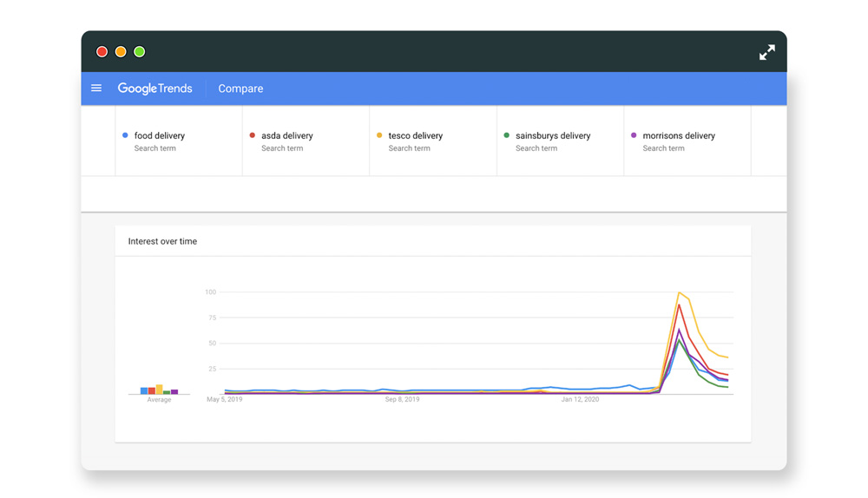Click the Interest over time heading

pyautogui.click(x=162, y=241)
